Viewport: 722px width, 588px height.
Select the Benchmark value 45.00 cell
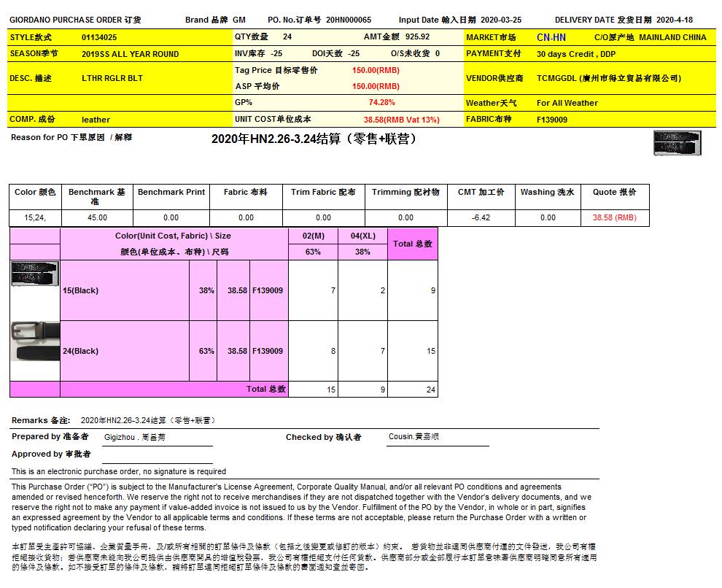(x=97, y=217)
